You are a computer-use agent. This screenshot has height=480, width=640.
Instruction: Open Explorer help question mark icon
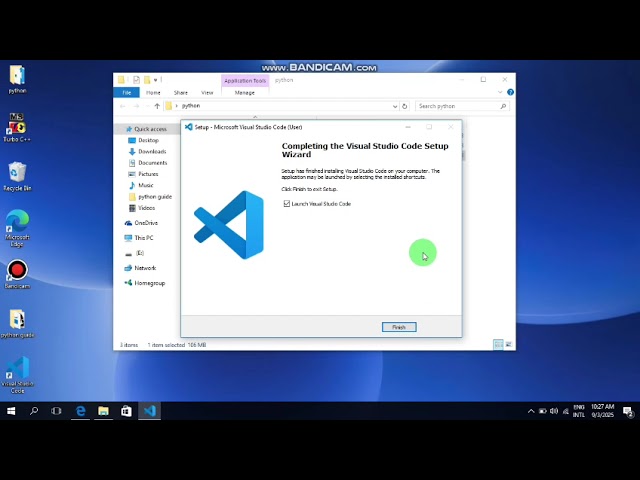[510, 92]
